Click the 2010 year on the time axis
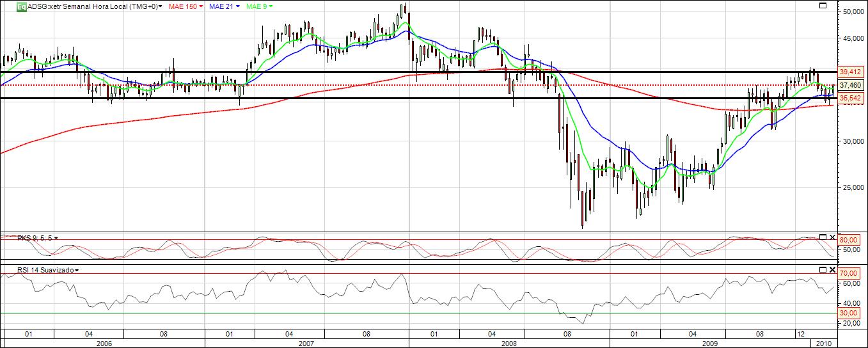 (825, 343)
